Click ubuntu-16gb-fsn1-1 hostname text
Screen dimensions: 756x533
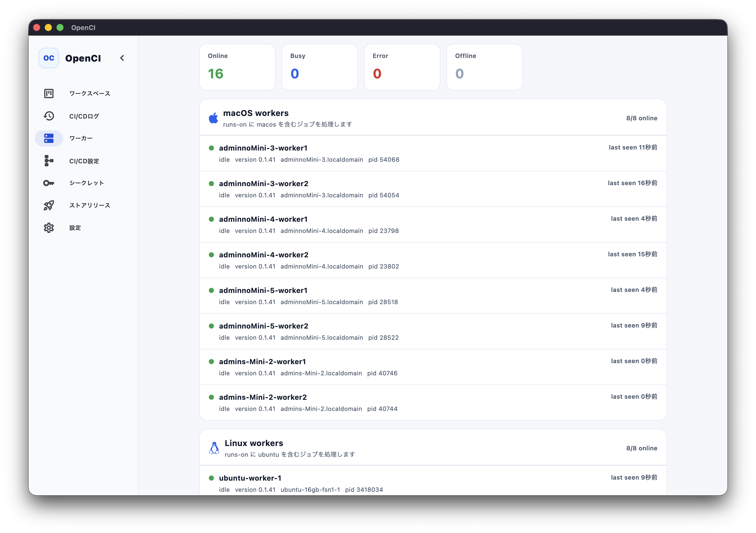point(310,490)
